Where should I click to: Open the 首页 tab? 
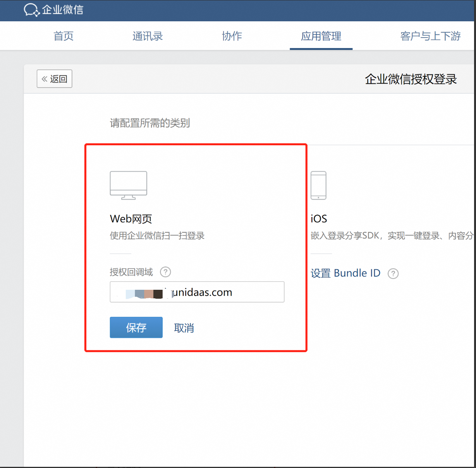tap(64, 36)
